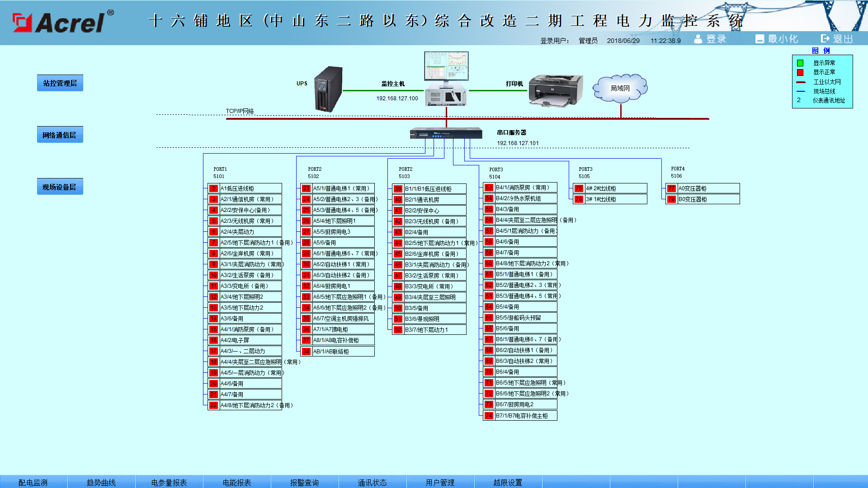Click the printer icon
The width and height of the screenshot is (868, 488).
[556, 91]
